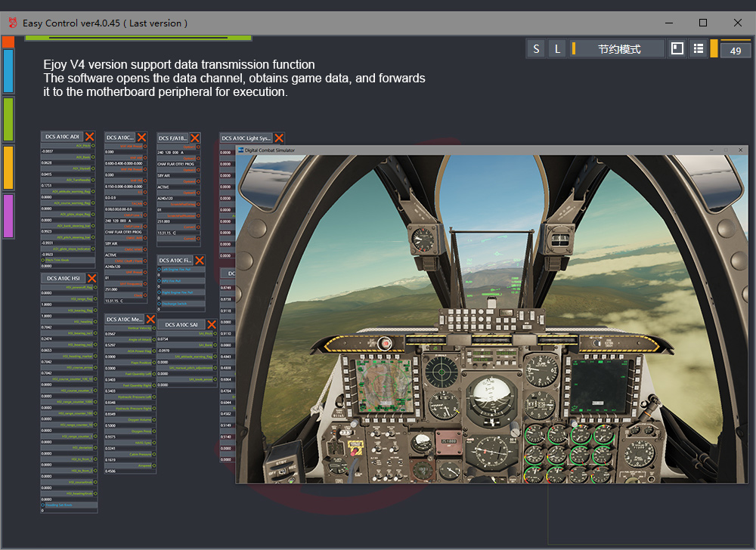
Task: Select the green sidebar tab
Action: click(x=8, y=119)
